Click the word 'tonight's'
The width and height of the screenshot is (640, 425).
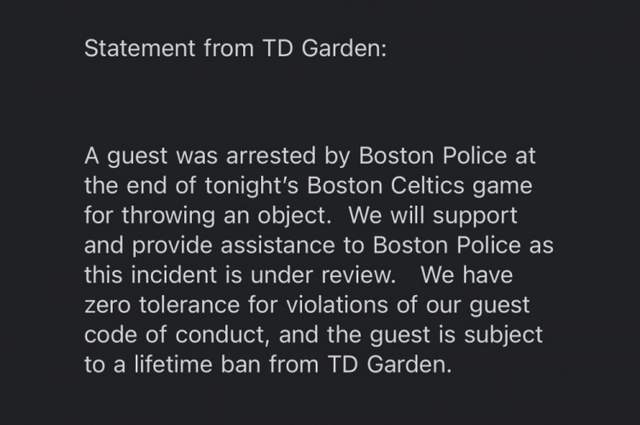[x=251, y=186]
